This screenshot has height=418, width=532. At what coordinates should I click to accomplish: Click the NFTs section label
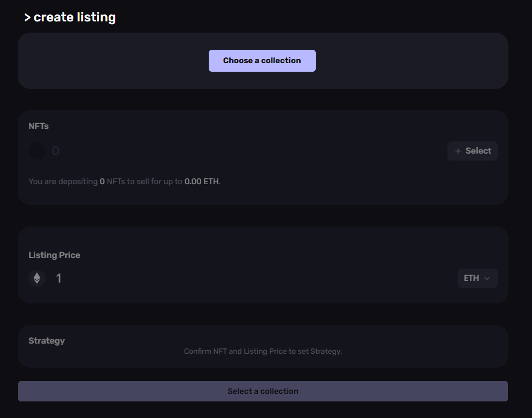point(39,126)
